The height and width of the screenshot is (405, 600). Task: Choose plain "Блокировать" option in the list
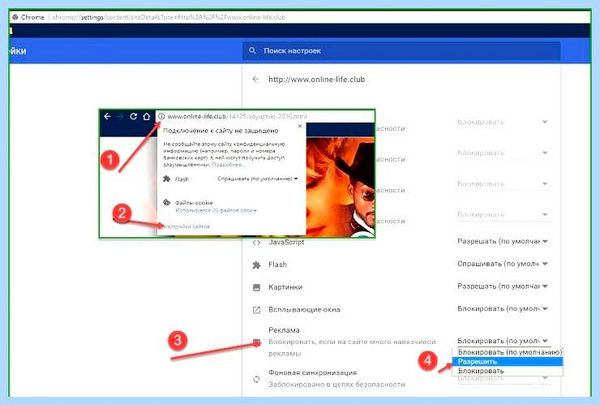[x=508, y=371]
